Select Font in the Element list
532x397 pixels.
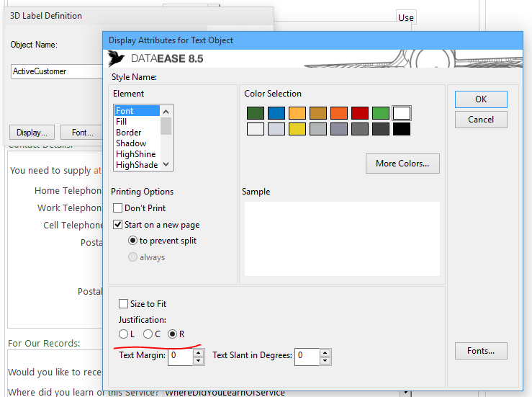click(137, 111)
